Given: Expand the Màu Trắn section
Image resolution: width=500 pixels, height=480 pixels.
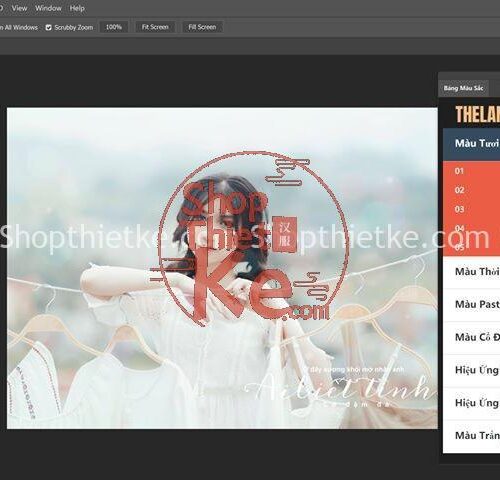Looking at the screenshot, I should [472, 436].
